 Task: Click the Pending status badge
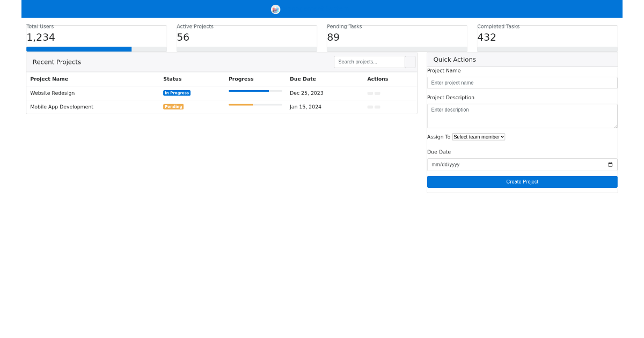[173, 107]
